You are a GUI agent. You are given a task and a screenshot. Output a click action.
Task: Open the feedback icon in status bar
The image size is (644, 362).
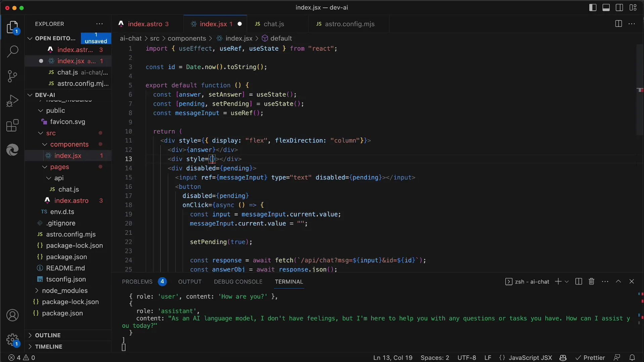click(x=617, y=358)
